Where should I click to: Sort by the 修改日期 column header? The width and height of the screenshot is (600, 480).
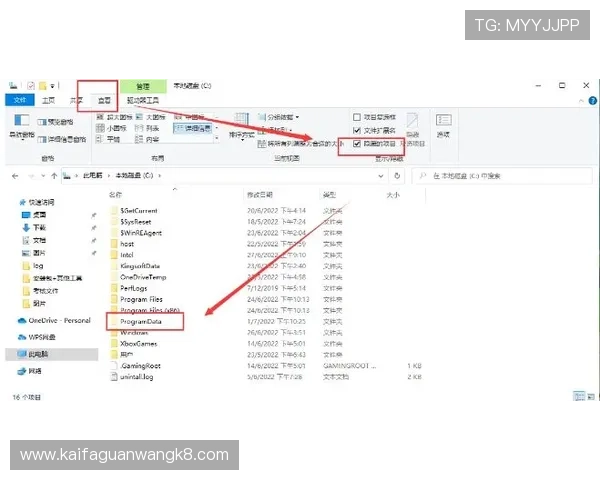coord(260,195)
